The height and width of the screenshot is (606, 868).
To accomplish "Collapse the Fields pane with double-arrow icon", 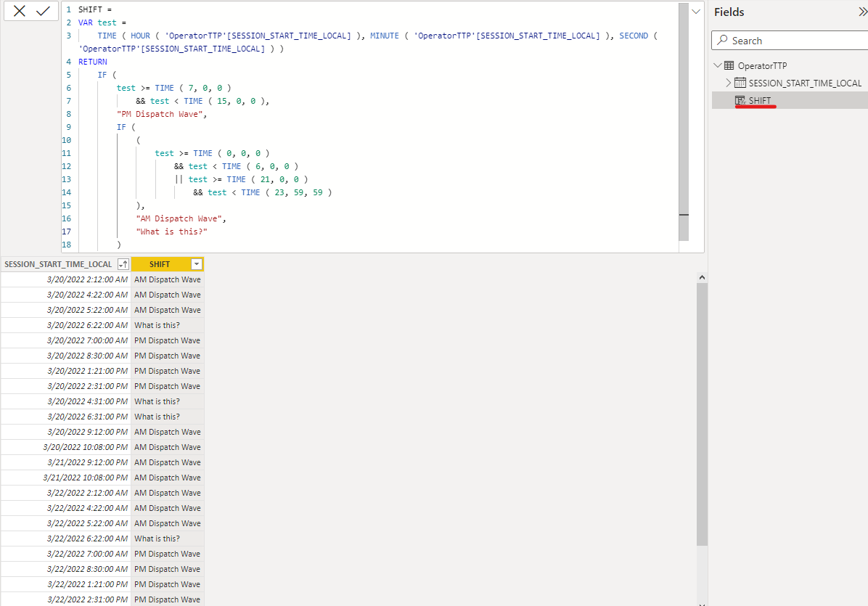I will click(862, 12).
